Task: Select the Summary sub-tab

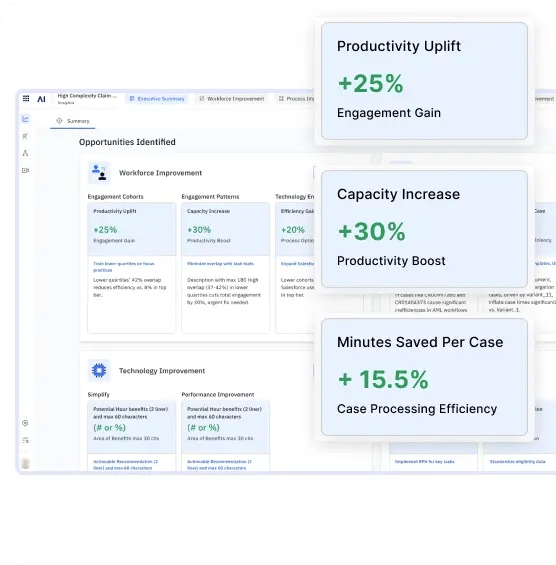Action: (73, 121)
